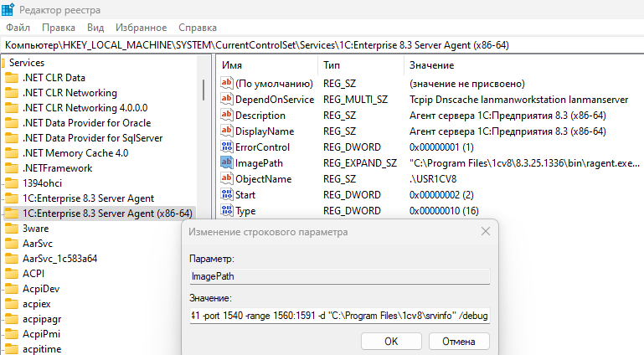The width and height of the screenshot is (644, 355).
Task: Click the registry path address bar
Action: click(x=322, y=44)
